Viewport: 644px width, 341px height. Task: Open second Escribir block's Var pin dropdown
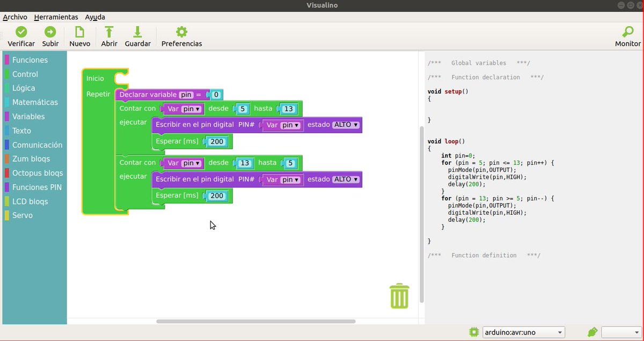290,179
